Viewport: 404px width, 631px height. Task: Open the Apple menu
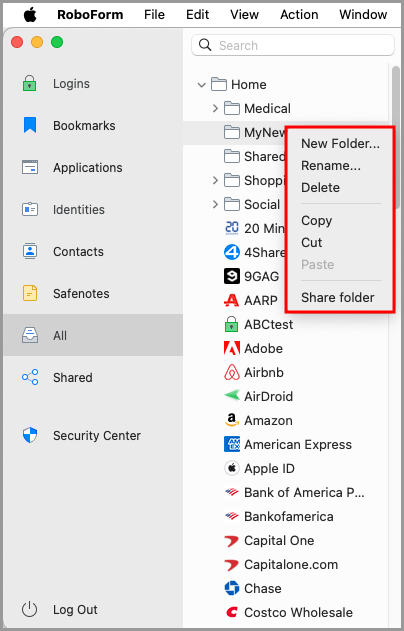click(30, 14)
